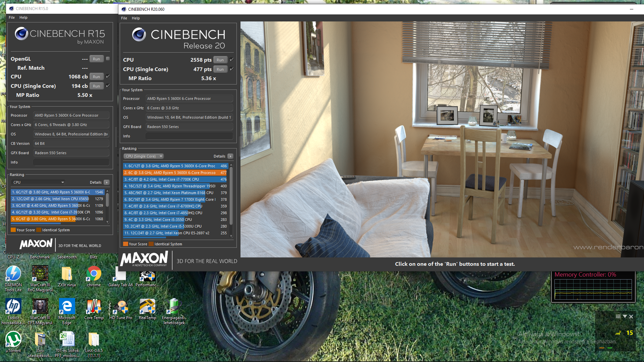Open Core Temp desktop shortcut
644x362 pixels.
(x=94, y=309)
